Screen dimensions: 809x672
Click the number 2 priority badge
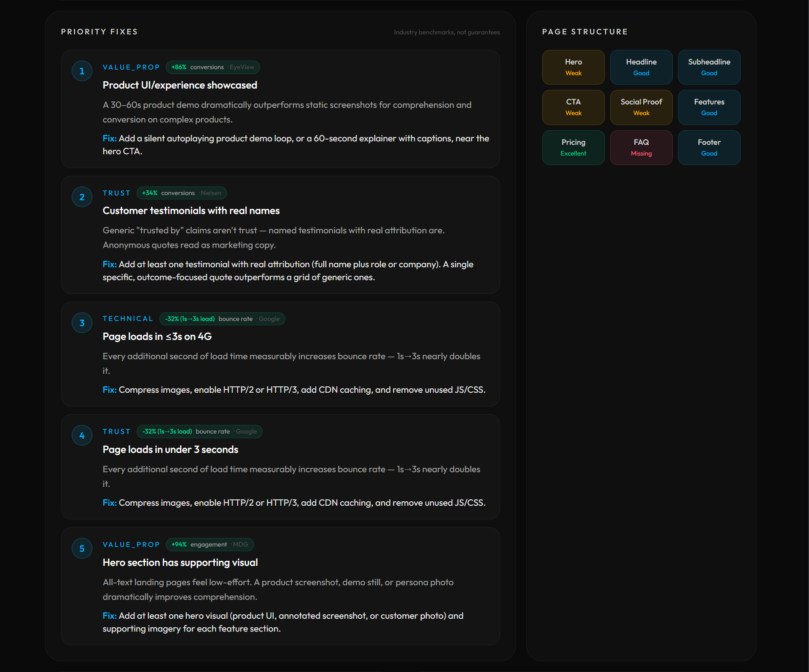point(82,197)
